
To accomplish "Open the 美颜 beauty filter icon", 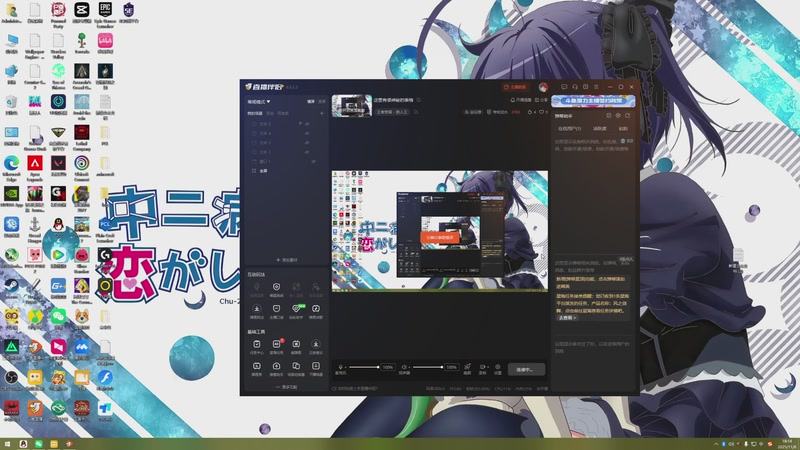I will coord(467,368).
